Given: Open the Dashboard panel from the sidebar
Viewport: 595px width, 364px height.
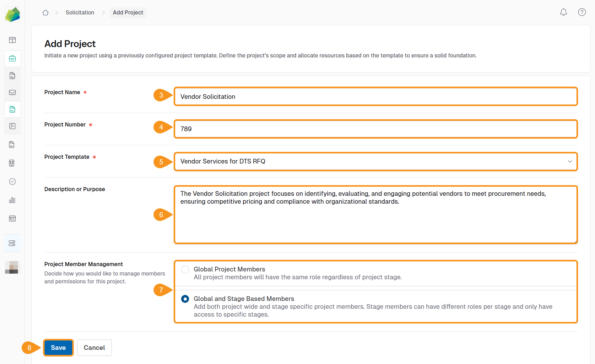Looking at the screenshot, I should click(12, 40).
